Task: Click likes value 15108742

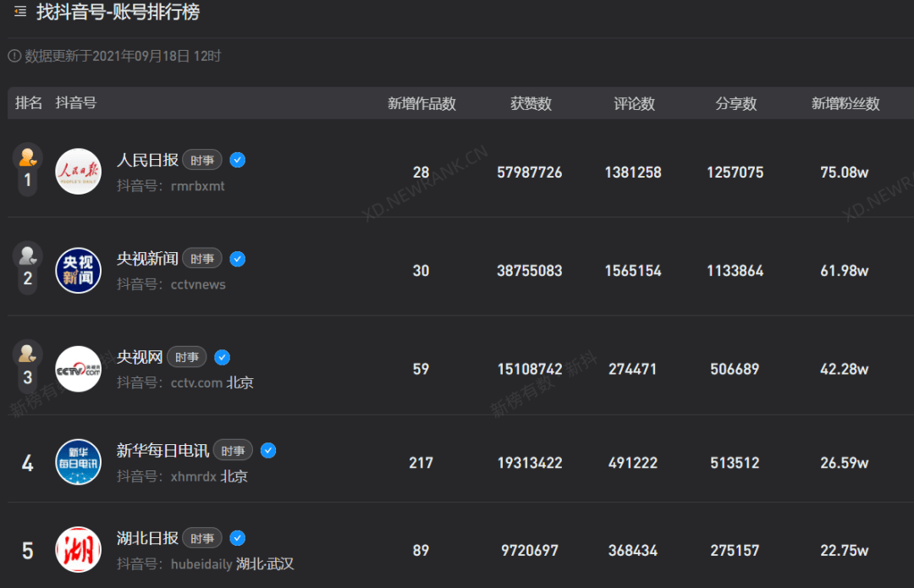Action: (x=529, y=370)
